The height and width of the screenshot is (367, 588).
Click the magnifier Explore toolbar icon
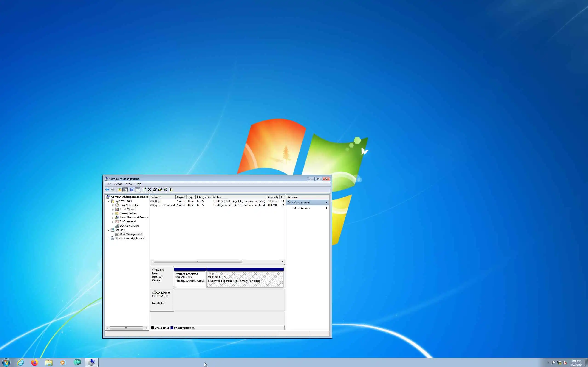[x=165, y=189]
